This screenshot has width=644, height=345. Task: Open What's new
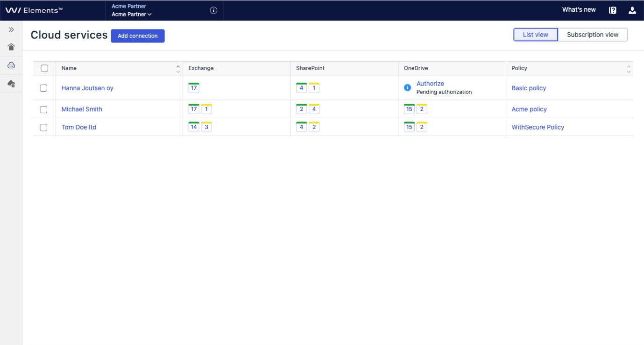pos(579,10)
